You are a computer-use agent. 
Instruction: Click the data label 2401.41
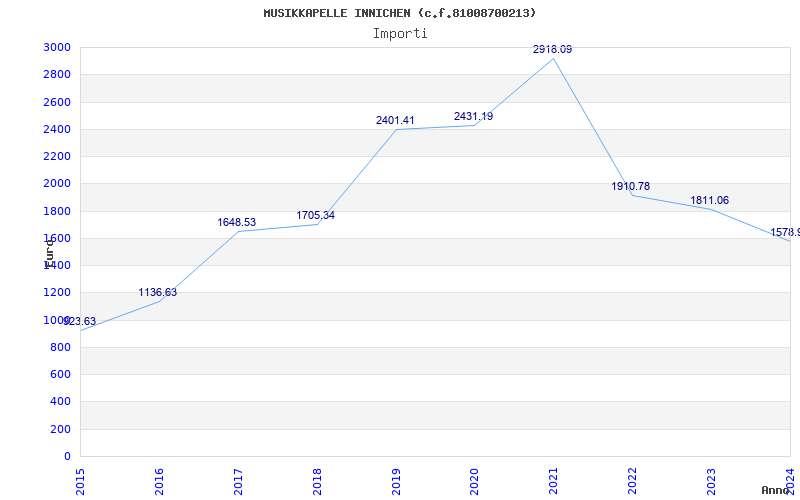click(395, 120)
